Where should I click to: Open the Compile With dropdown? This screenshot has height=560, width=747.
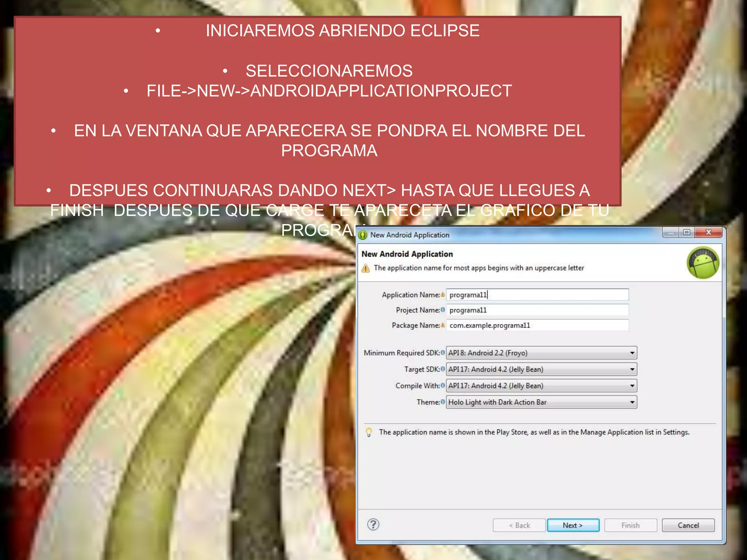(x=632, y=386)
